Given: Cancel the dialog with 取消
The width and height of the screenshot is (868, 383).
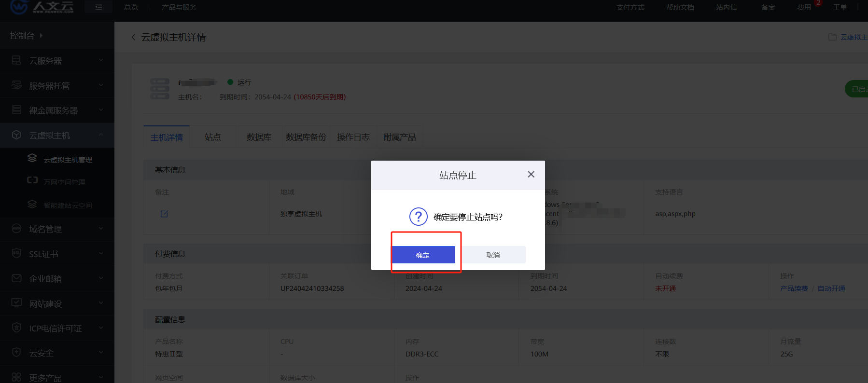Looking at the screenshot, I should pyautogui.click(x=493, y=255).
